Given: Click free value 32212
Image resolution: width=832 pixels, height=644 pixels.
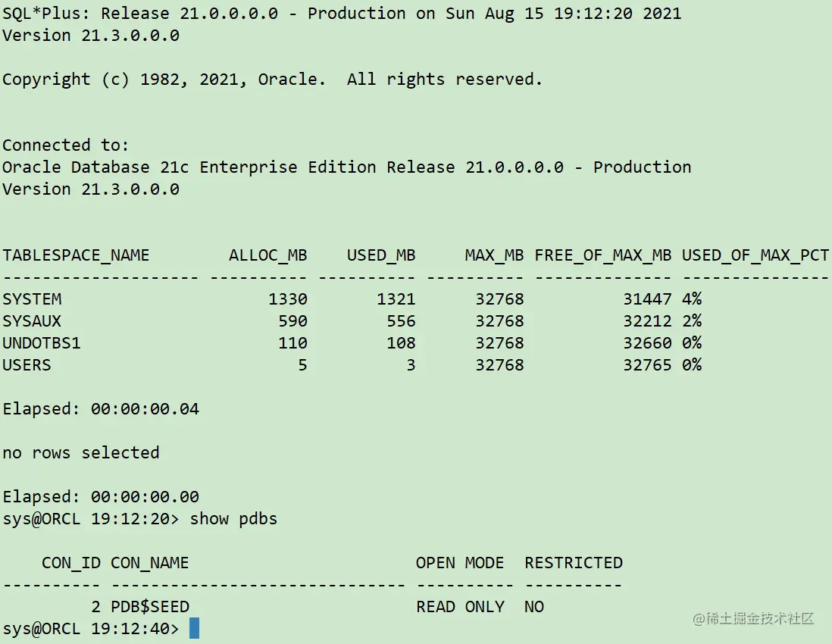Looking at the screenshot, I should 647,321.
